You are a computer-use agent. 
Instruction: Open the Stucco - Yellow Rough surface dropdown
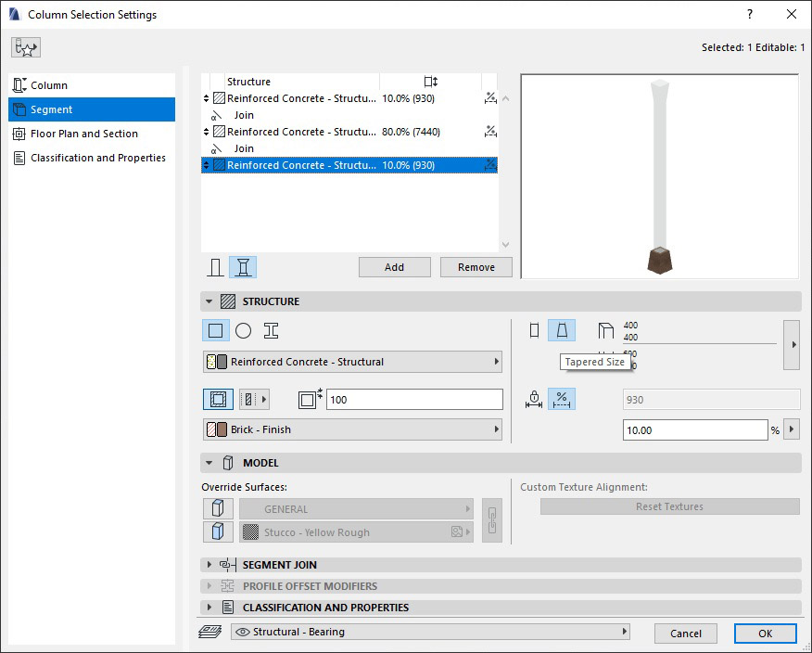(x=356, y=532)
